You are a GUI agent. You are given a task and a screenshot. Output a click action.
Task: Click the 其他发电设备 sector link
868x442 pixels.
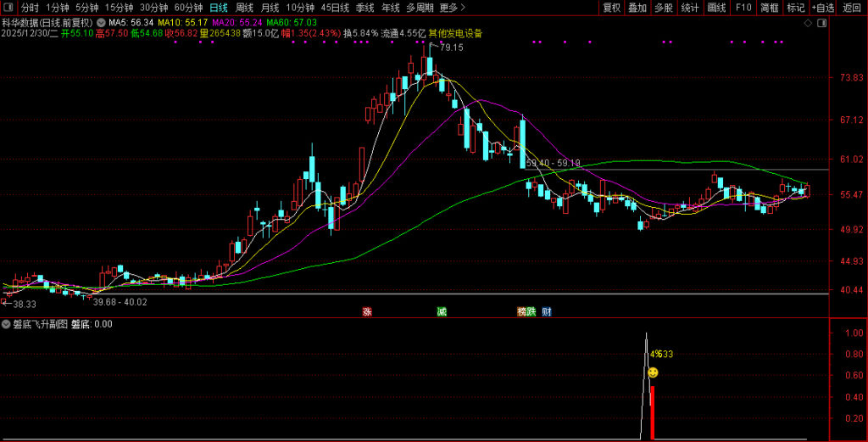(455, 34)
